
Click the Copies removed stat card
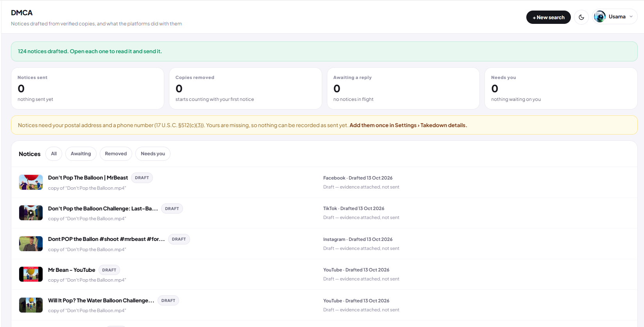(246, 88)
